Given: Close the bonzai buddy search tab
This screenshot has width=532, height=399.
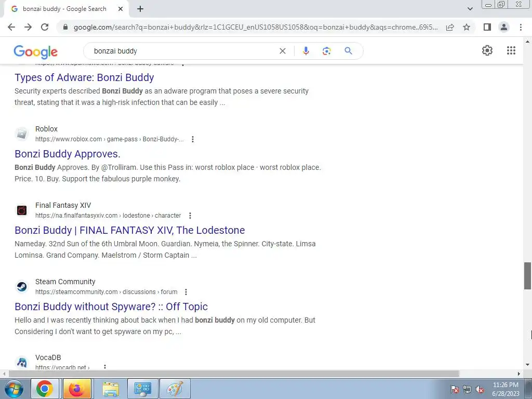Looking at the screenshot, I should tap(121, 9).
